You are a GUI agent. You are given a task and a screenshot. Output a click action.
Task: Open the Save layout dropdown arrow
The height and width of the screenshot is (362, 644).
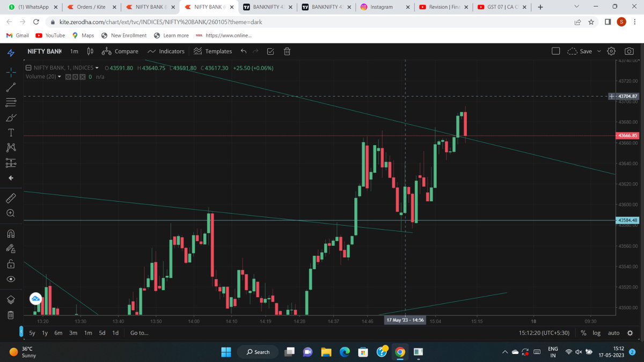tap(599, 51)
